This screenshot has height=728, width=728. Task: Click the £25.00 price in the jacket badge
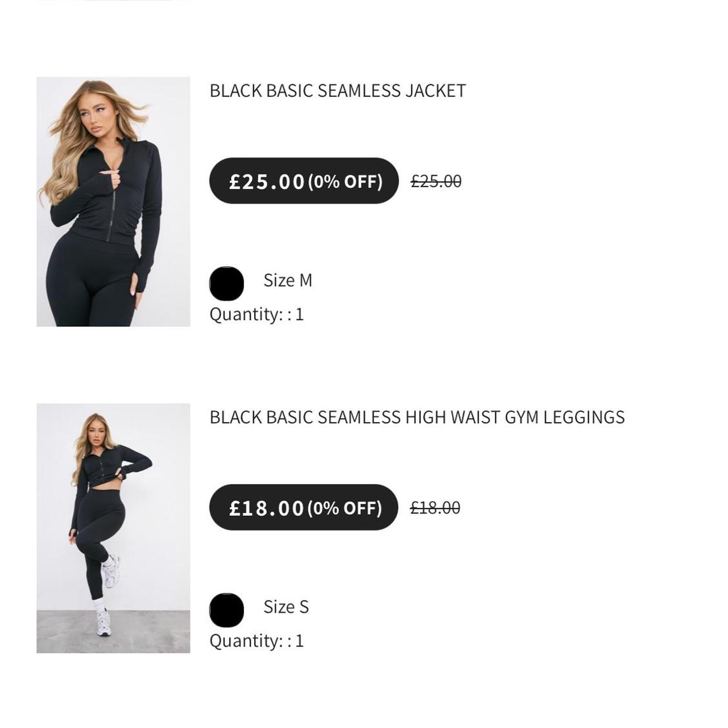[x=267, y=181]
